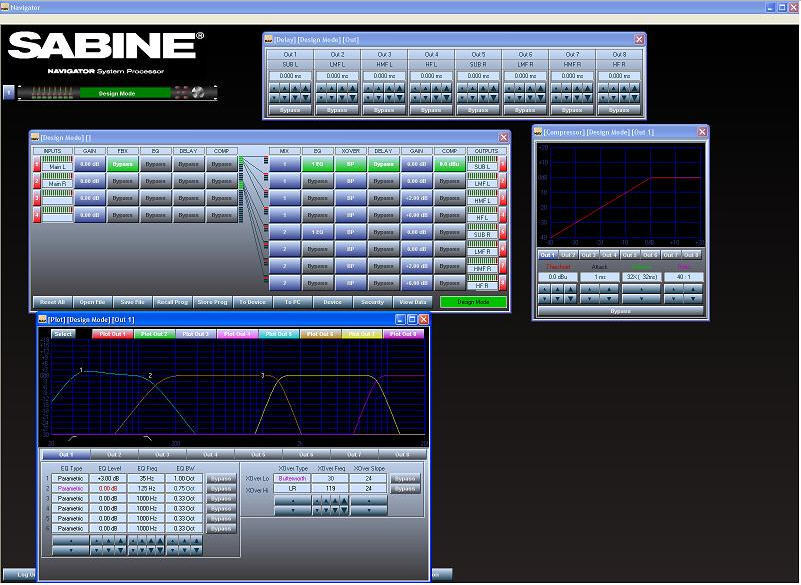Image resolution: width=801 pixels, height=585 pixels.
Task: Click wide down arrow under the EQ Type column
Action: 71,550
